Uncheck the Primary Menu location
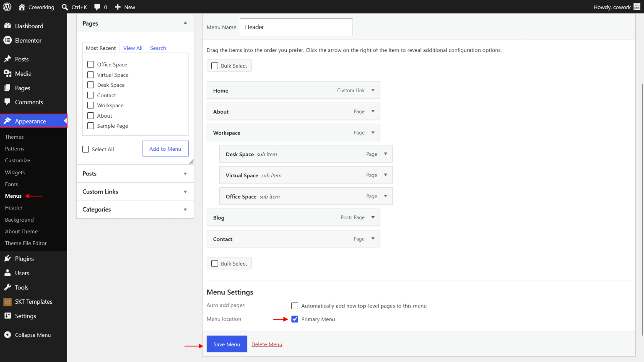 click(x=295, y=319)
